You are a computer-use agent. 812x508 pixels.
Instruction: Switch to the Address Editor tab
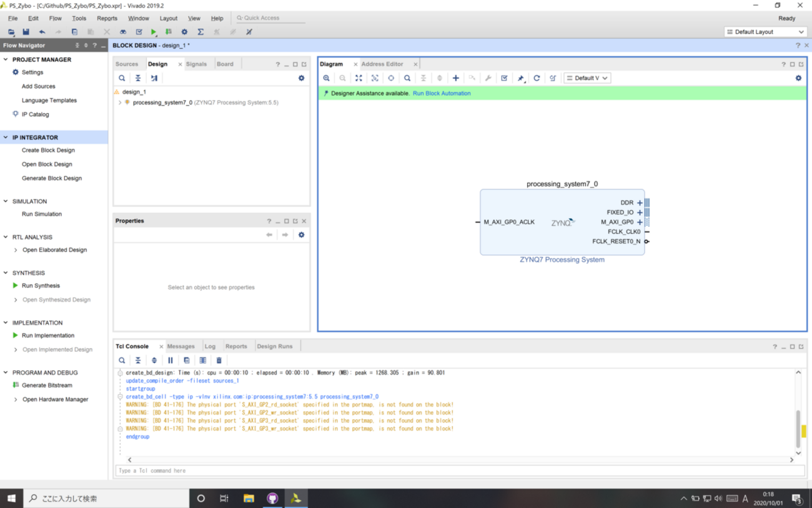(x=382, y=64)
